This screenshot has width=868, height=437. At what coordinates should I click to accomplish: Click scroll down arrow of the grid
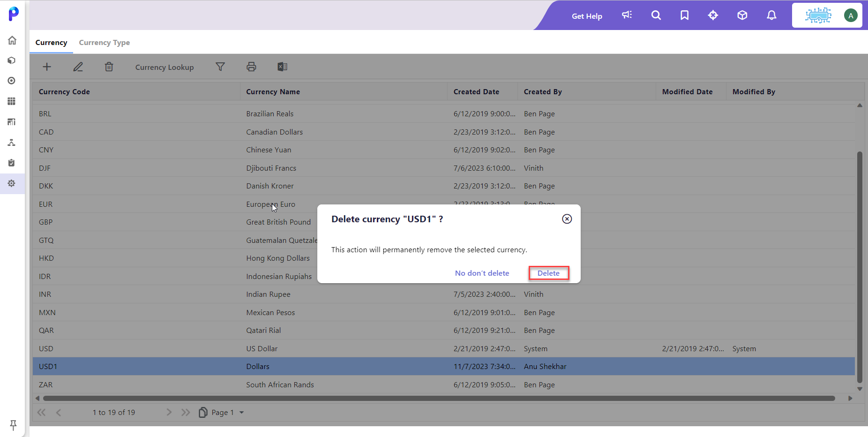[x=860, y=389]
